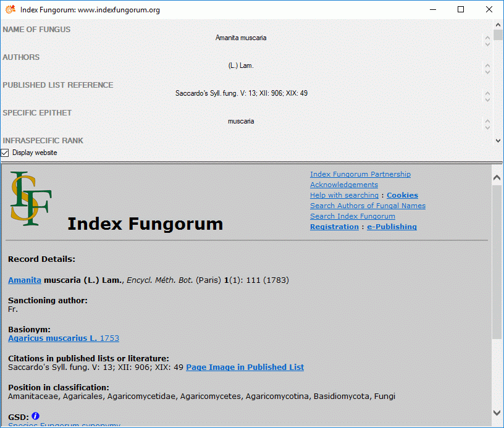
Task: Click the SPECIFIC EPITHET label
Action: click(37, 113)
